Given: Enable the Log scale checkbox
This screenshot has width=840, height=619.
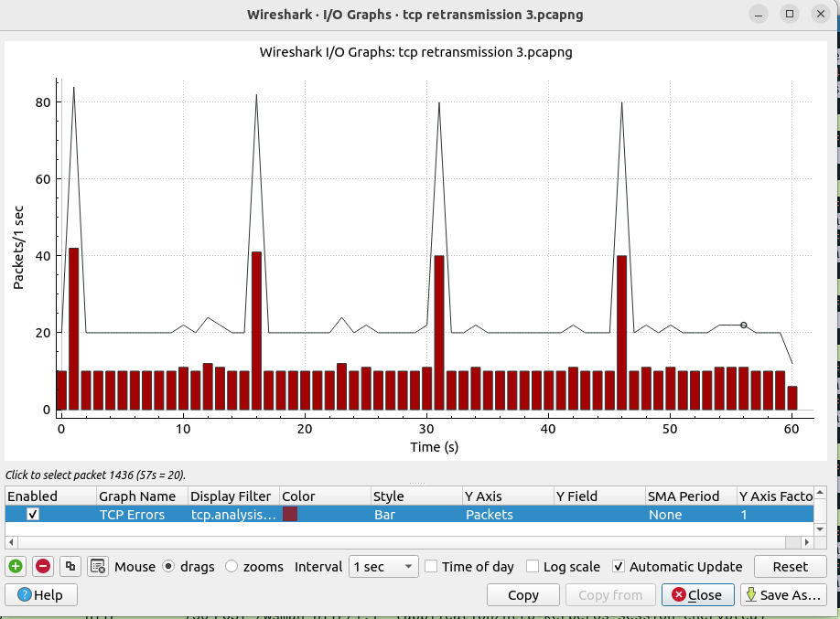Looking at the screenshot, I should pos(532,567).
